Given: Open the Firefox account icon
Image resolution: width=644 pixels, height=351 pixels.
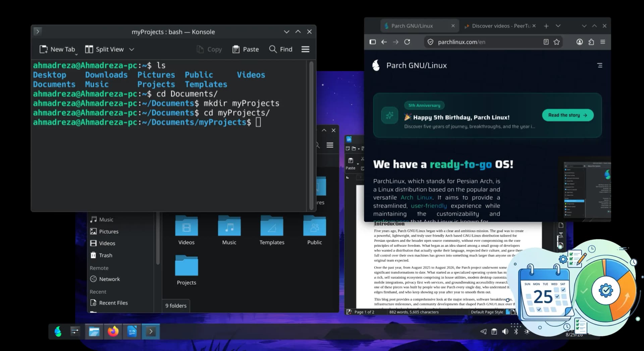Looking at the screenshot, I should coord(580,42).
